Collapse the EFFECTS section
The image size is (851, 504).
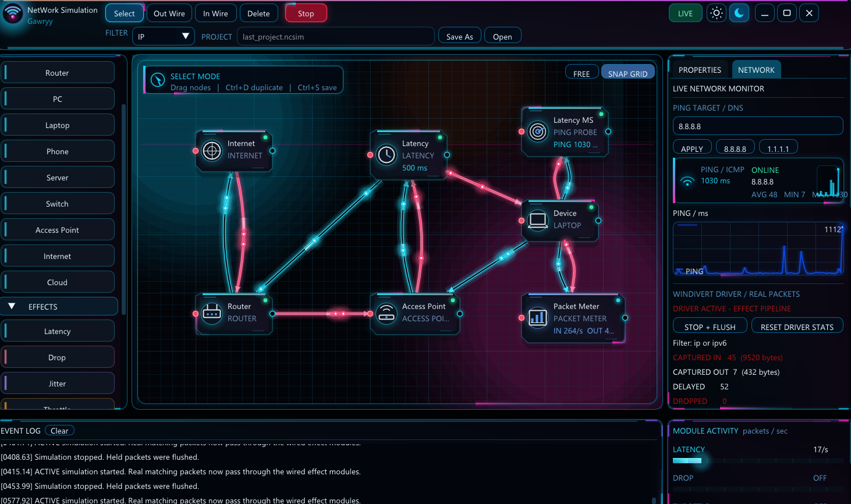click(59, 306)
